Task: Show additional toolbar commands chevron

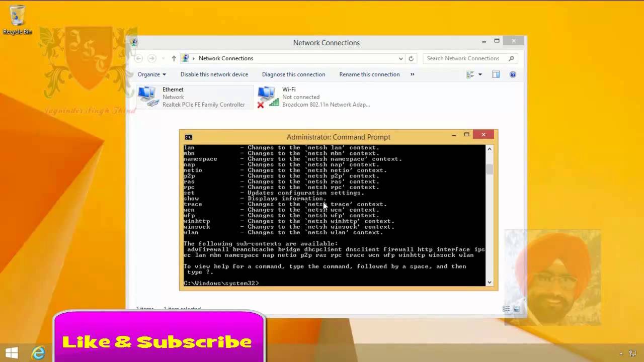Action: pyautogui.click(x=412, y=74)
